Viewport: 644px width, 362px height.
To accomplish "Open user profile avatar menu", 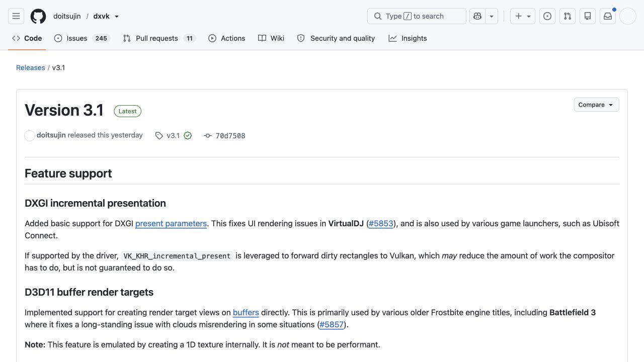I will click(628, 16).
